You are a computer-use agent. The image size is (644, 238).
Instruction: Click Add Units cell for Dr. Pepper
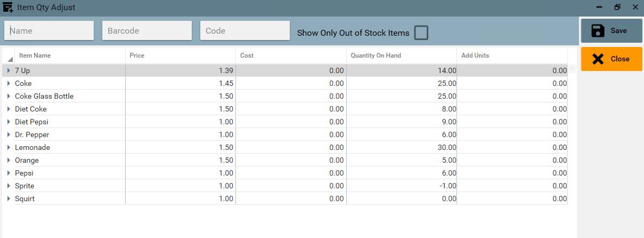(512, 134)
